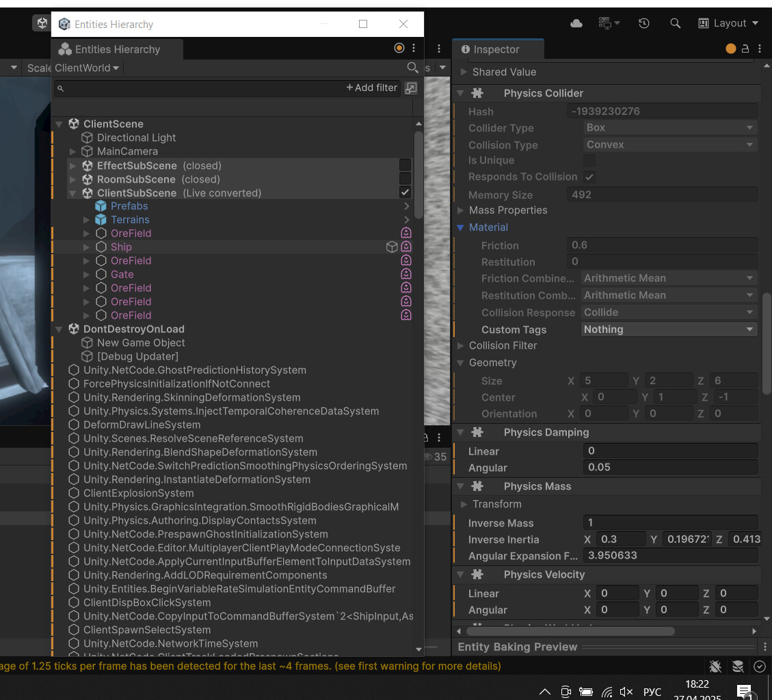
Task: Click the global search magnifier in the toolbar
Action: 676,23
